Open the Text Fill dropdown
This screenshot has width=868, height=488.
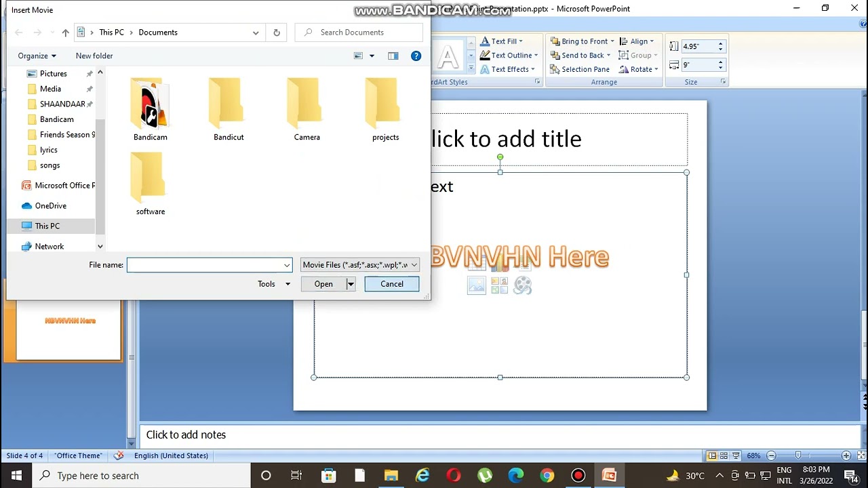[x=521, y=41]
